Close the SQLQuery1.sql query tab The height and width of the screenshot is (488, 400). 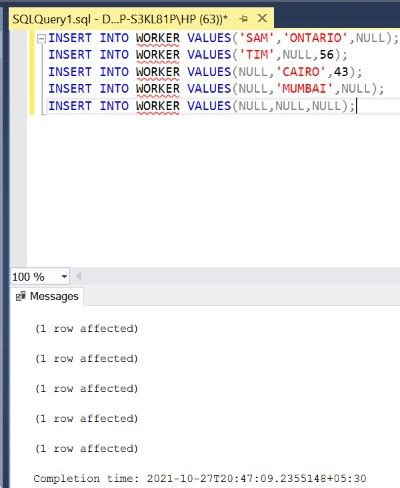point(263,18)
